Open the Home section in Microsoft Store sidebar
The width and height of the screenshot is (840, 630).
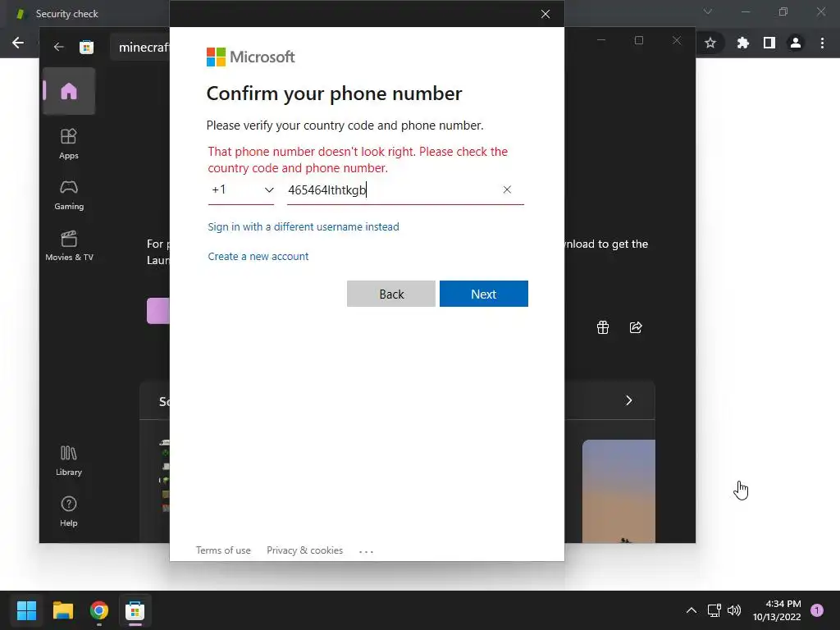69,91
